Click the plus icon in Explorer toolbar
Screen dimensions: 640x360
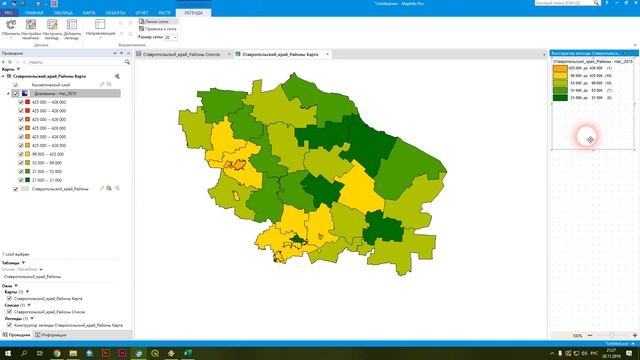point(3,62)
